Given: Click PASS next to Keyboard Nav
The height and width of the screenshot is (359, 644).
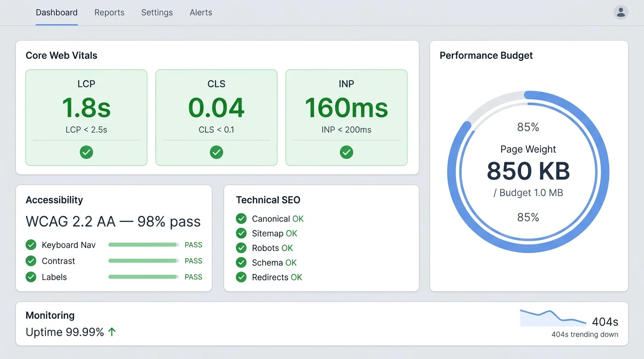Looking at the screenshot, I should [x=193, y=244].
